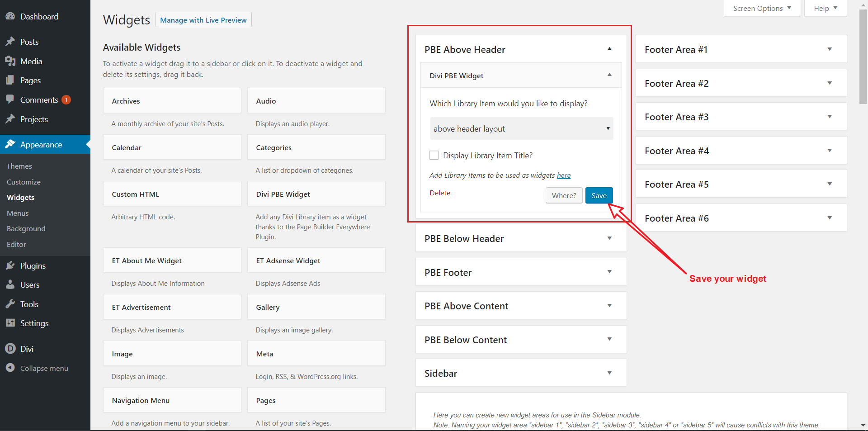
Task: Open Themes submenu item
Action: (19, 166)
